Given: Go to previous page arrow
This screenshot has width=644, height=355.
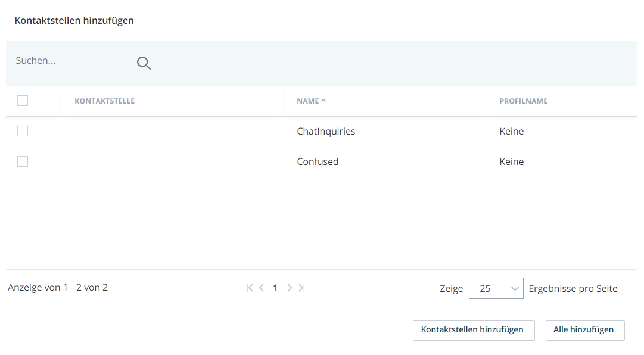Looking at the screenshot, I should (261, 288).
